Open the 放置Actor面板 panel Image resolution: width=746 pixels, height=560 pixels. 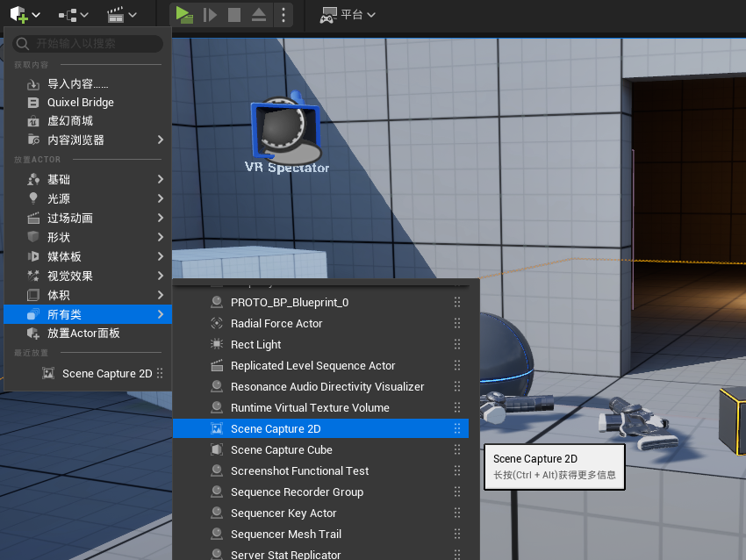coord(82,334)
